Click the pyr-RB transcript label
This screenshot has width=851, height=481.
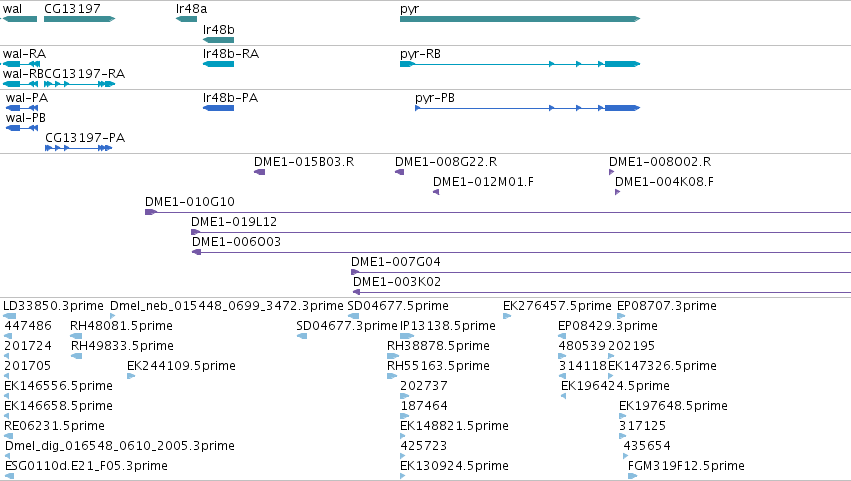pos(420,54)
